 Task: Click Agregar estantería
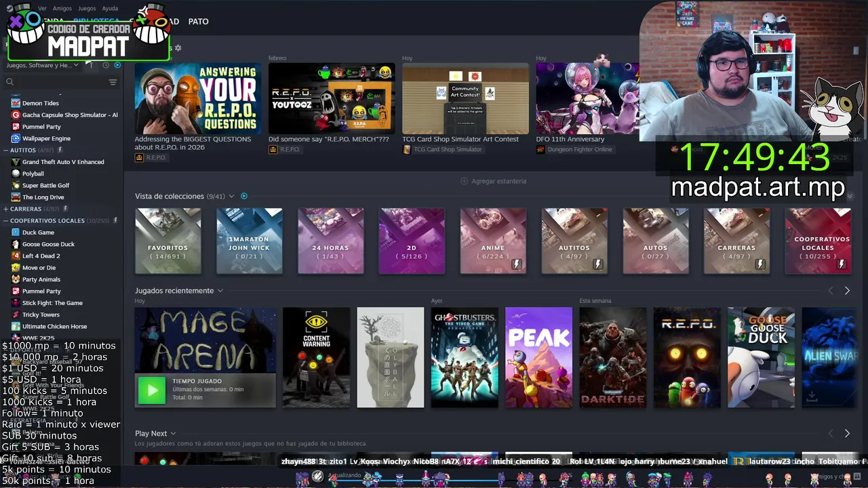[494, 181]
